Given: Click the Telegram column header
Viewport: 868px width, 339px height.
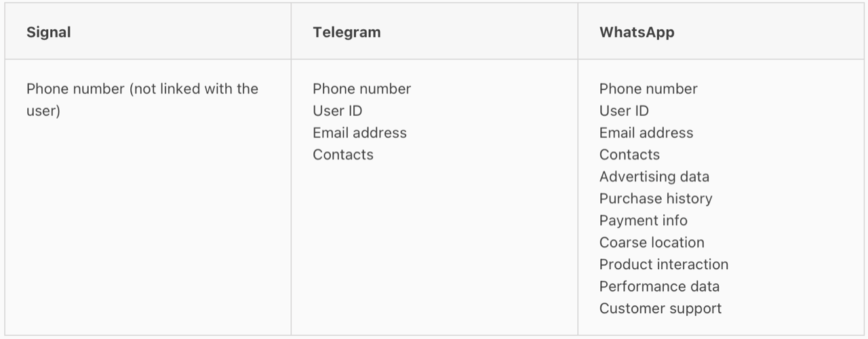Looking at the screenshot, I should click(347, 33).
